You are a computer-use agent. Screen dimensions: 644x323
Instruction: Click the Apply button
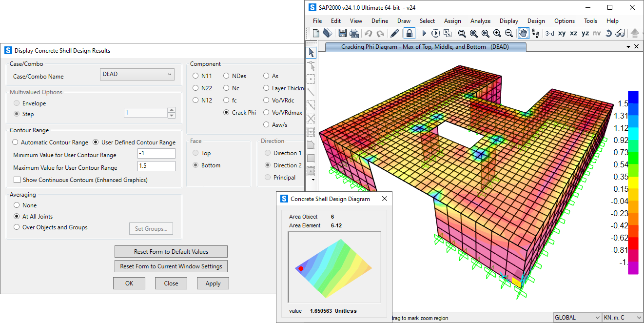coord(213,283)
